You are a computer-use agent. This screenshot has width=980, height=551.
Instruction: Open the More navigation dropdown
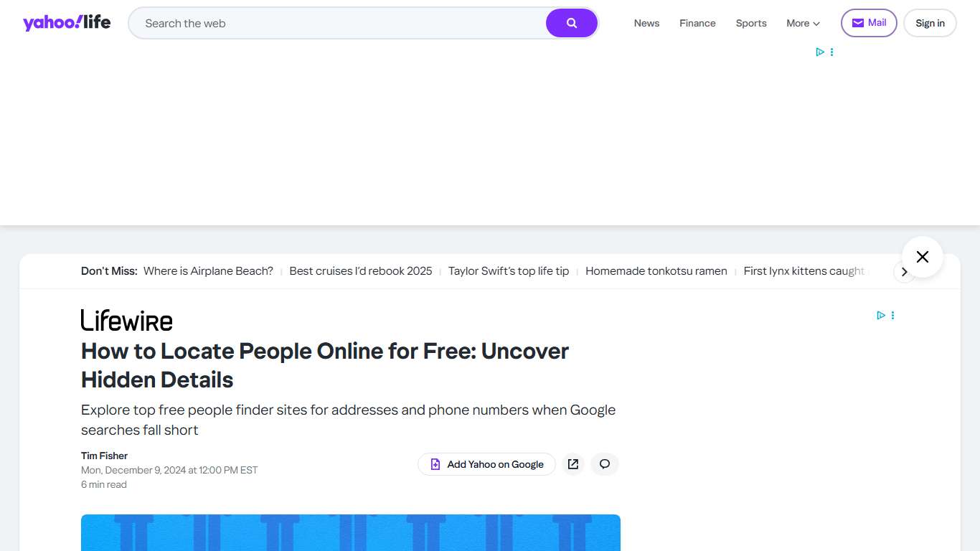[802, 23]
